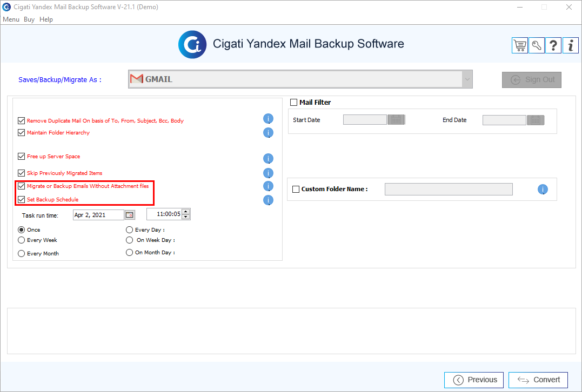Uncheck Remove Duplicate Mail checkbox
The image size is (582, 392).
point(21,120)
